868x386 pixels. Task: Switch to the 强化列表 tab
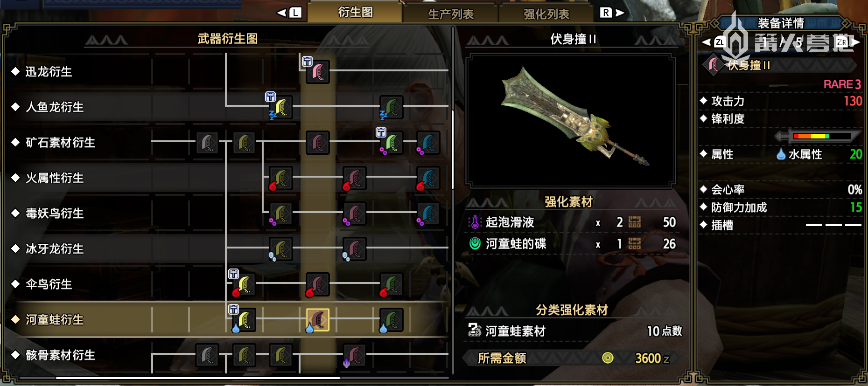tap(546, 14)
